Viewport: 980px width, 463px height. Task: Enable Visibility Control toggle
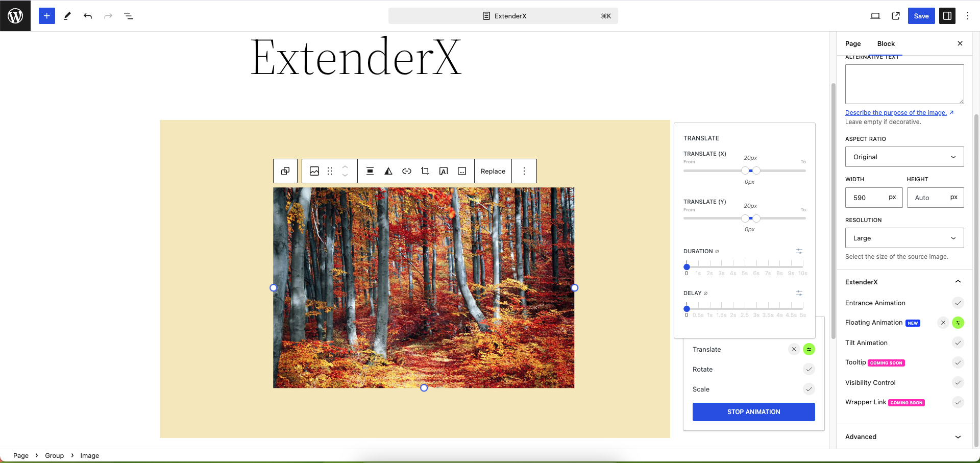(x=958, y=382)
